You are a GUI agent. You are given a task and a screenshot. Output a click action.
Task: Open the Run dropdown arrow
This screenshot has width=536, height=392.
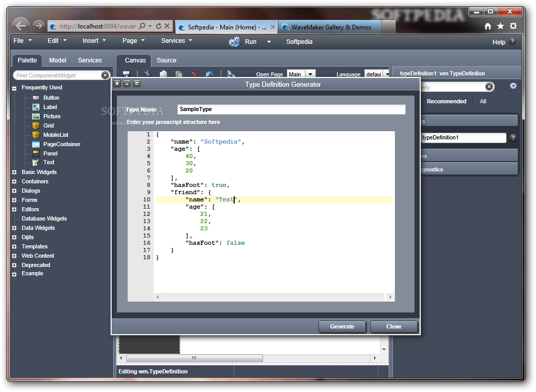[x=269, y=42]
